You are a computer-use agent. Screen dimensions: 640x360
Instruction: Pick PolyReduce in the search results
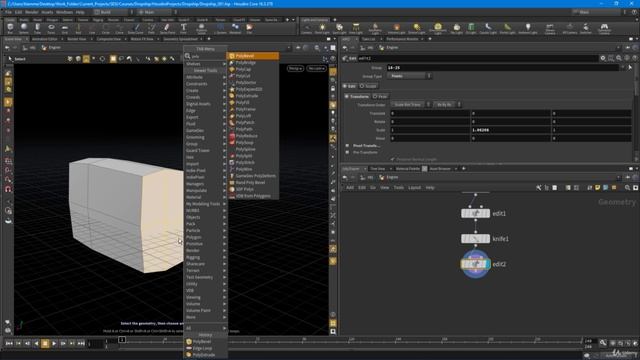point(253,136)
